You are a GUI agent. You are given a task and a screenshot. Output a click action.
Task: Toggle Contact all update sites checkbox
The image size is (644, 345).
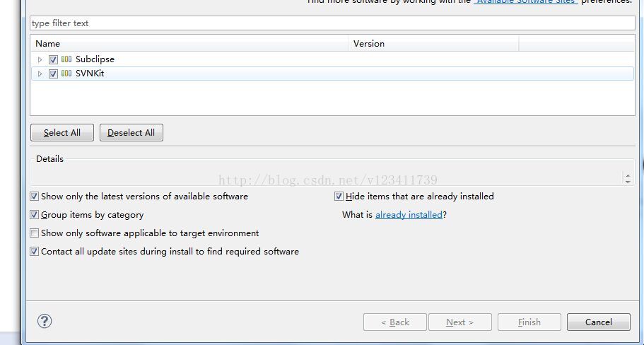coord(34,252)
